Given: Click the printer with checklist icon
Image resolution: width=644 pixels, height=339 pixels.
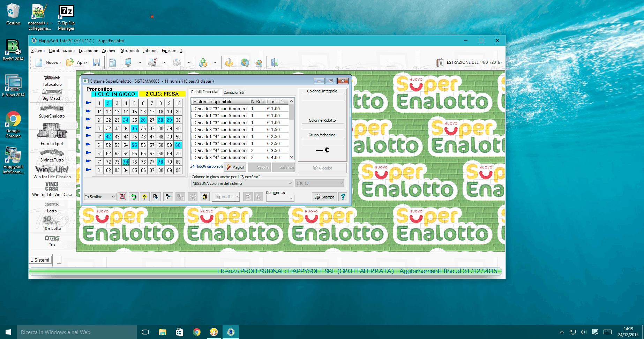Looking at the screenshot, I should 152,62.
